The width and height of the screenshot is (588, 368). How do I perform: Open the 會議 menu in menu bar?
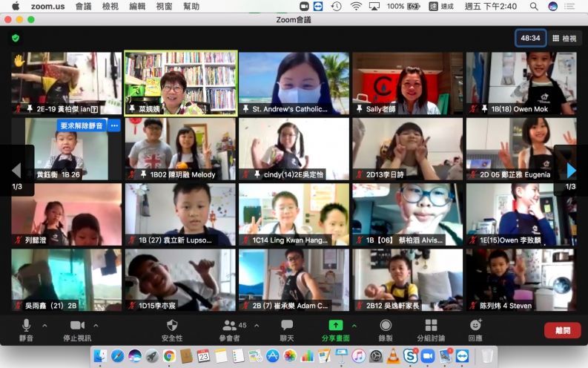point(83,6)
